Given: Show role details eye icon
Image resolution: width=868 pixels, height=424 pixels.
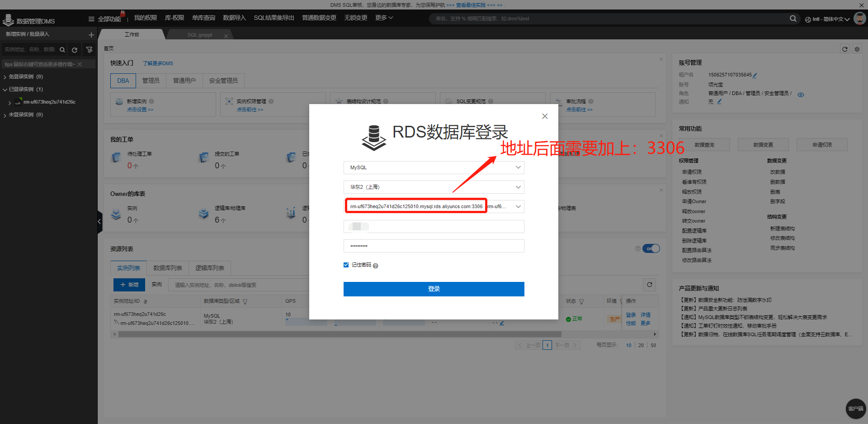Looking at the screenshot, I should [801, 95].
